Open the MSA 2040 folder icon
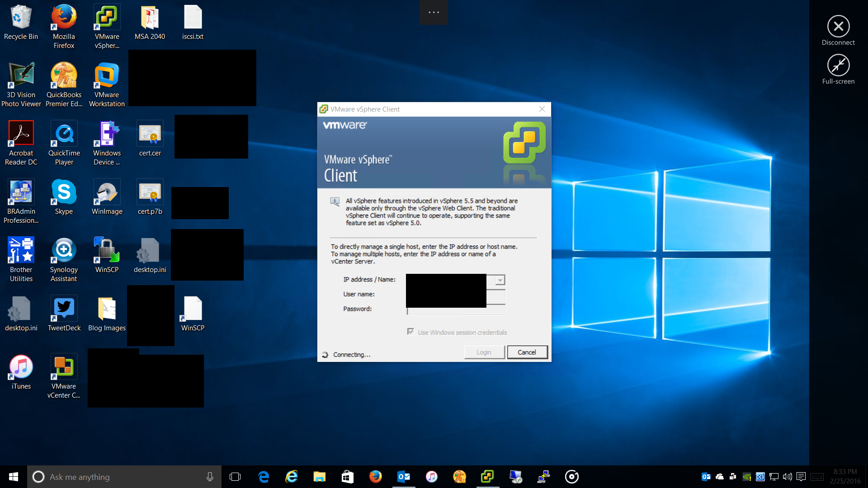Screen dimensions: 868x488 (150, 23)
